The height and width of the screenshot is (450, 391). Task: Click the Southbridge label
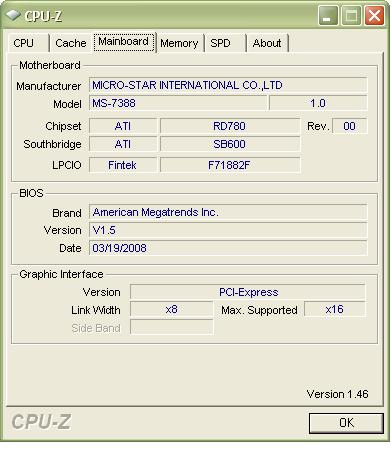point(52,144)
